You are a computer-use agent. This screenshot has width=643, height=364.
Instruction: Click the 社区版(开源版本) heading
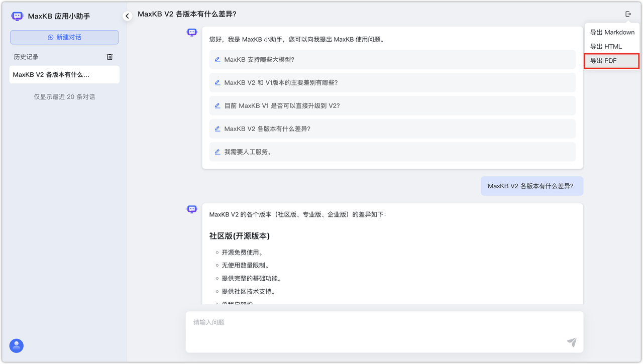240,235
